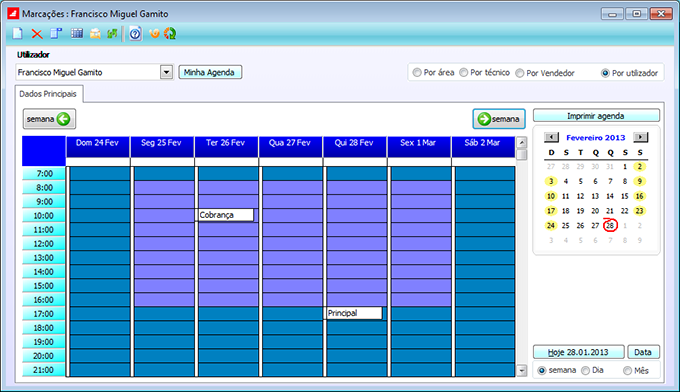Go to previous month in mini calendar
The width and height of the screenshot is (680, 392).
551,137
